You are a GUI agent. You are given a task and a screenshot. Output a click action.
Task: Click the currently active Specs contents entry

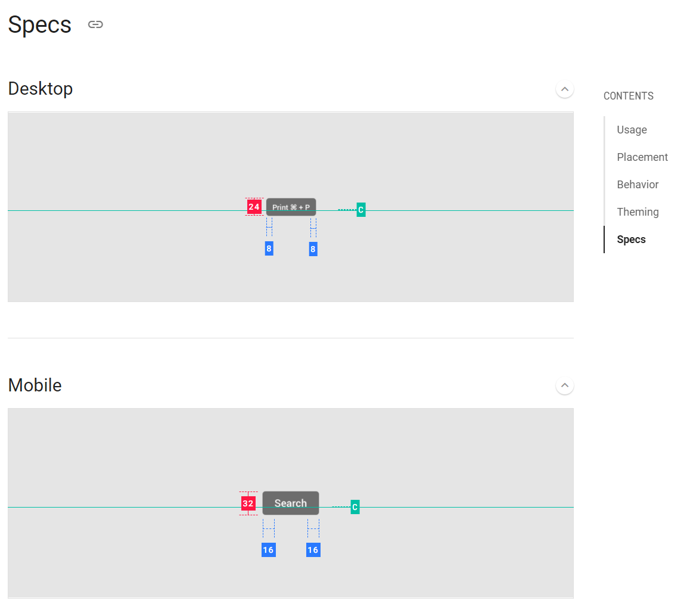click(x=631, y=239)
